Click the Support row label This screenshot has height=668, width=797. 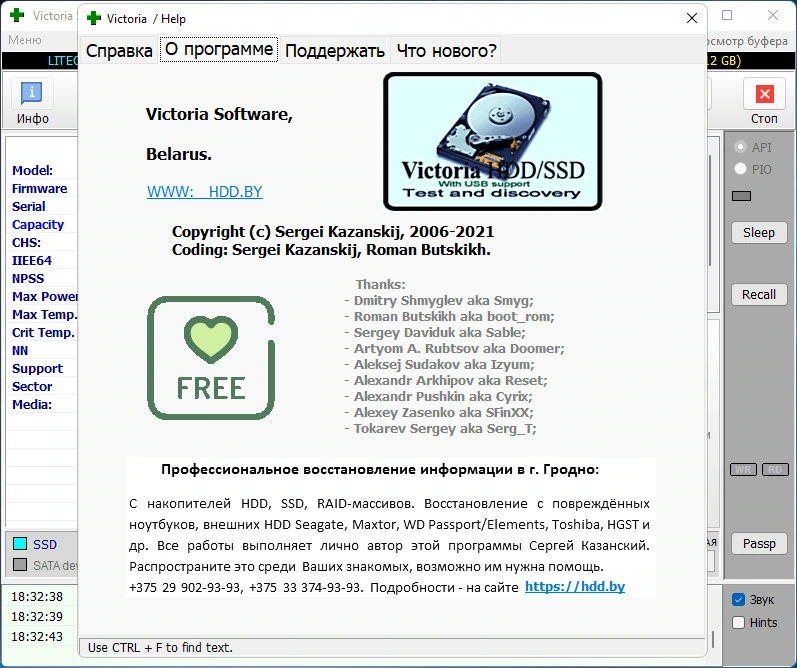[x=38, y=369]
